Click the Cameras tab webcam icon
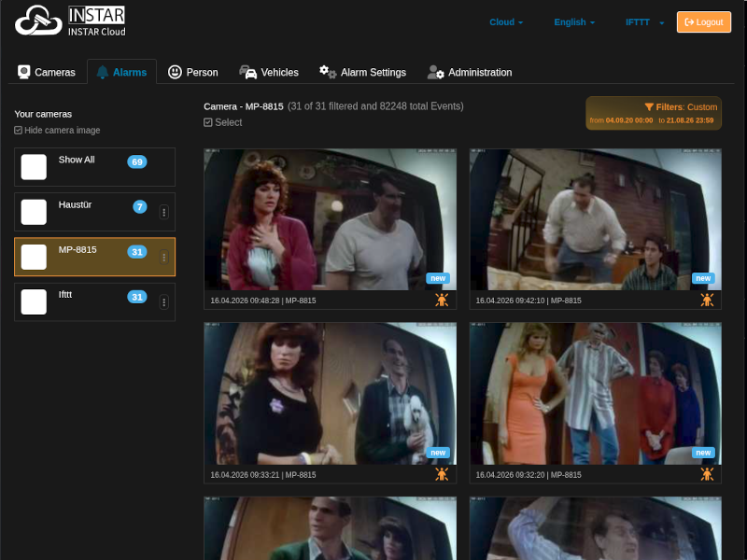Screen dimensions: 747x560 (x=24, y=72)
